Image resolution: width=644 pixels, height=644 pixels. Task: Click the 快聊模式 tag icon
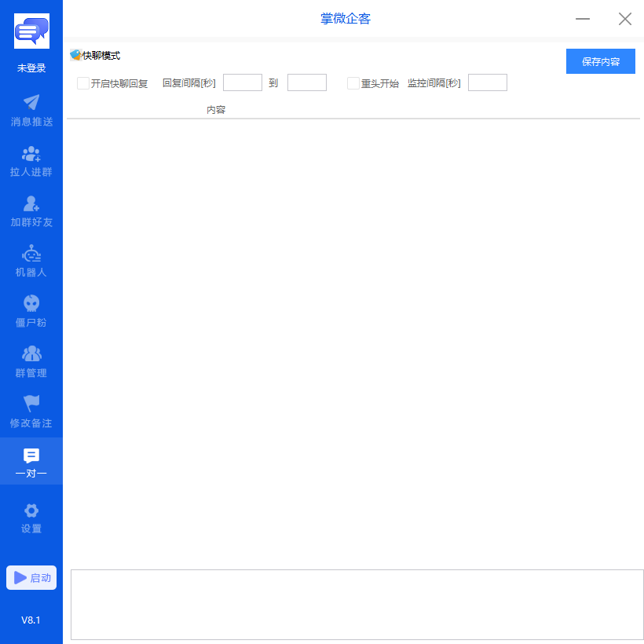coord(75,55)
